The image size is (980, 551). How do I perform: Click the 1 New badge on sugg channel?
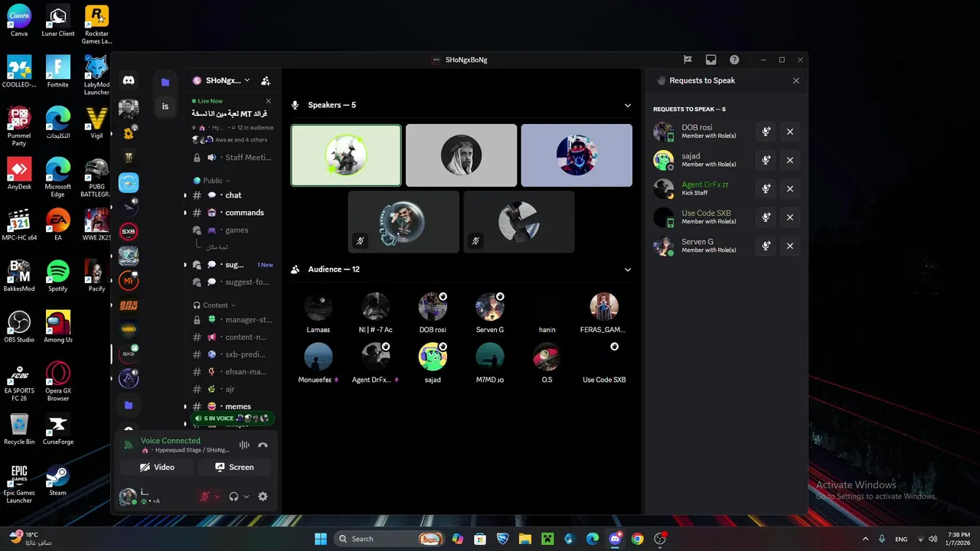click(265, 265)
